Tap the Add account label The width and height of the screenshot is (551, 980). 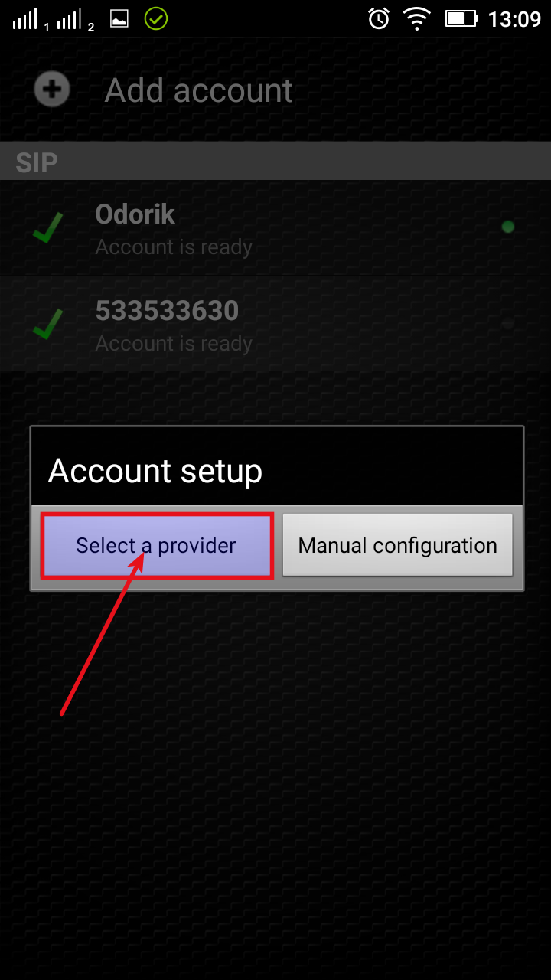tap(199, 90)
